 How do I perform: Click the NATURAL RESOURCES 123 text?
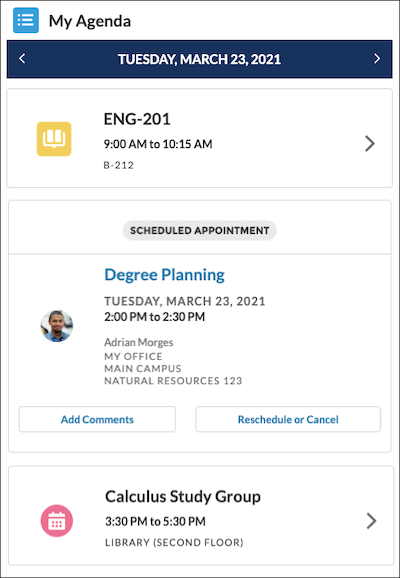[173, 381]
